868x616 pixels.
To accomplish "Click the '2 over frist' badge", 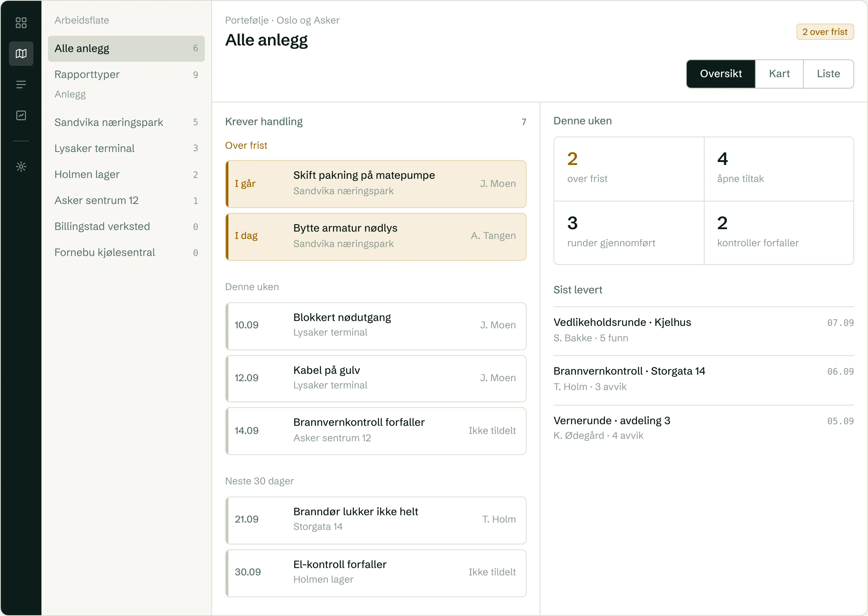I will click(825, 32).
